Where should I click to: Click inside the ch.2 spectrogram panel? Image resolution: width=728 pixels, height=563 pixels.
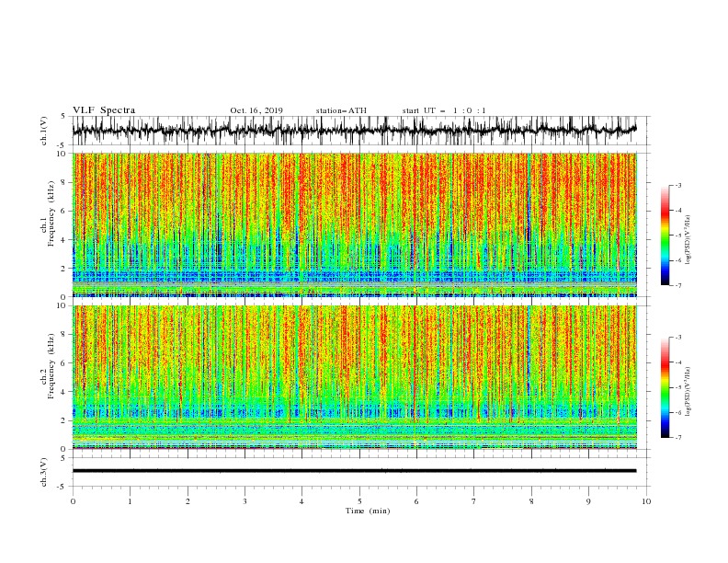355,377
